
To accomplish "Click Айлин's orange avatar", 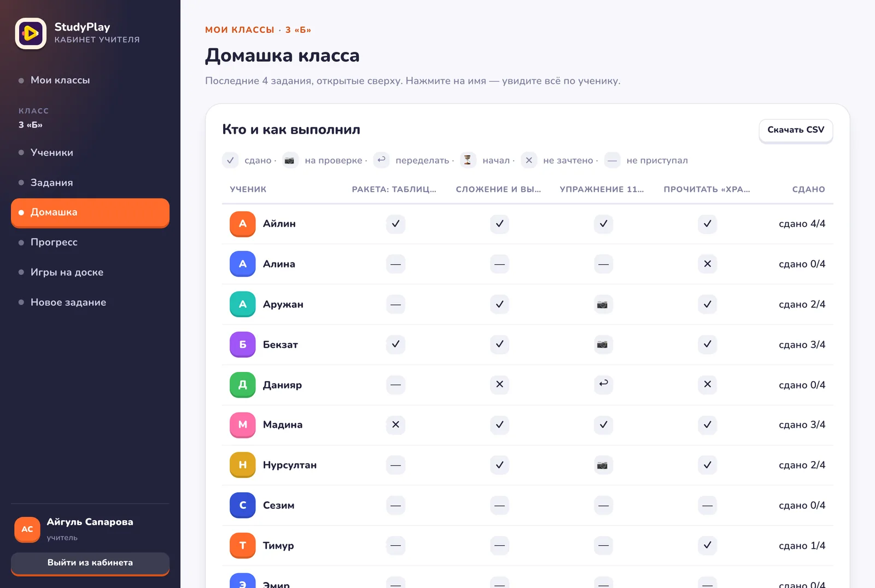I will [243, 224].
